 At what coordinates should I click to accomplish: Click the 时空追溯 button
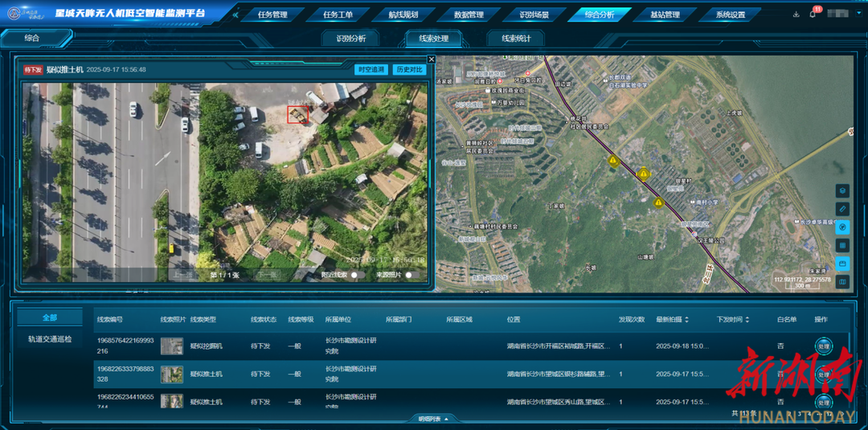tap(371, 70)
